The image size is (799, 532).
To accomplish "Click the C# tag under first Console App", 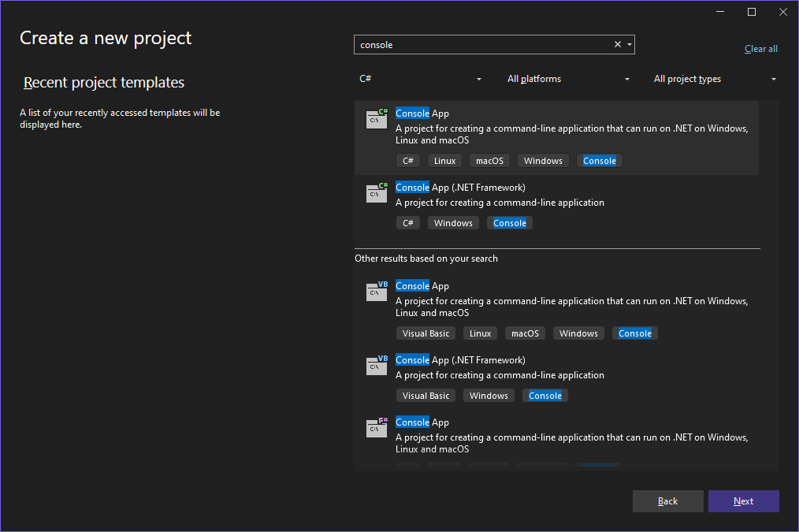I will pyautogui.click(x=408, y=161).
